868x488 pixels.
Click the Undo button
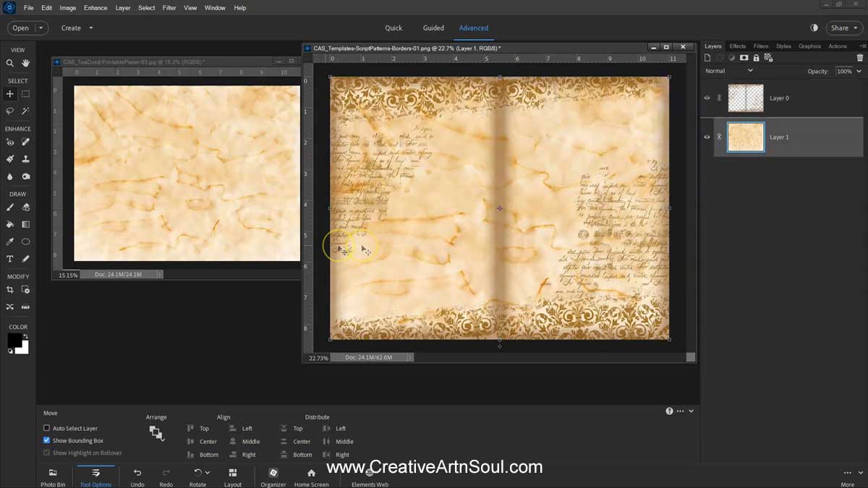[137, 475]
